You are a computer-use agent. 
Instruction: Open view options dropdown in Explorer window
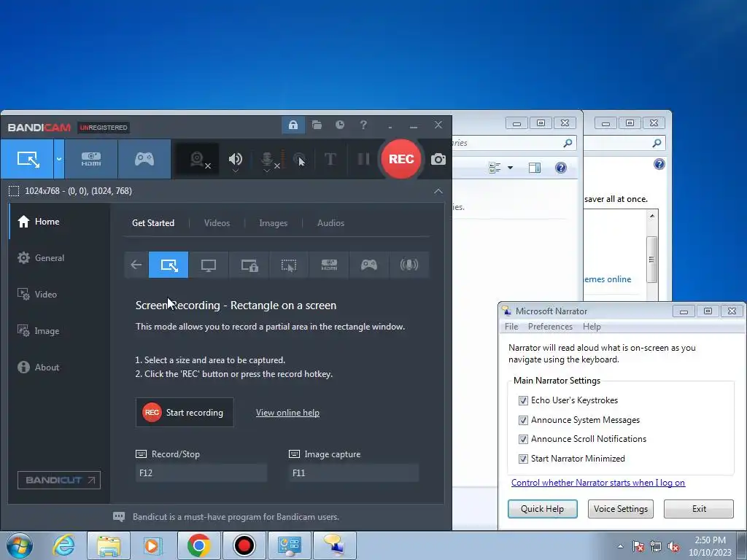point(510,168)
